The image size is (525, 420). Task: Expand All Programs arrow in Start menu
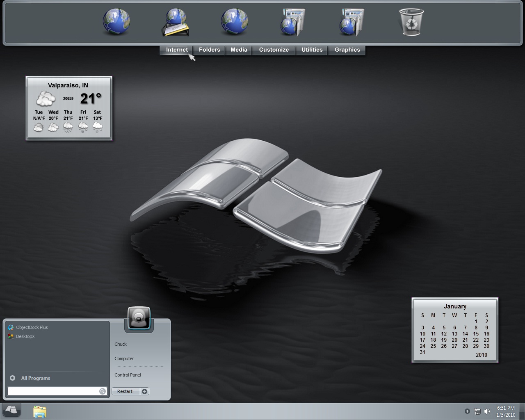(12, 378)
